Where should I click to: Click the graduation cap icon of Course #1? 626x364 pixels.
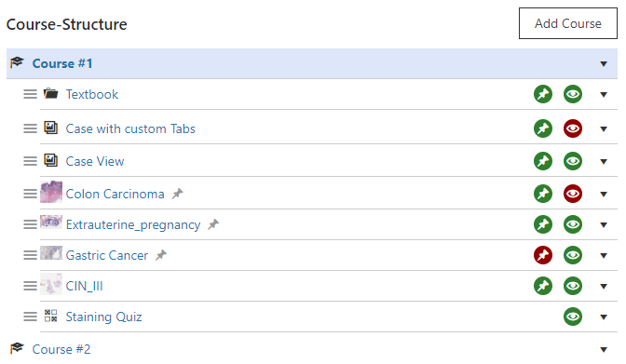[x=17, y=62]
